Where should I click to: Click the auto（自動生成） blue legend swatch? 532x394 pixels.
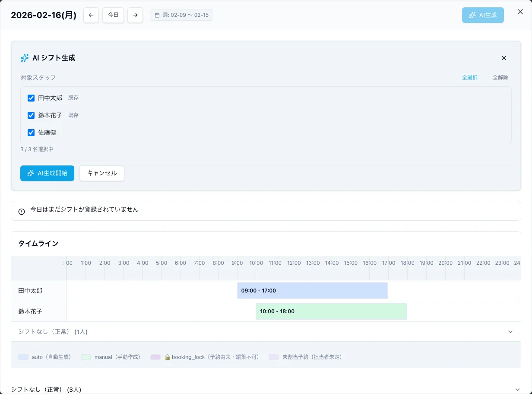coord(23,357)
